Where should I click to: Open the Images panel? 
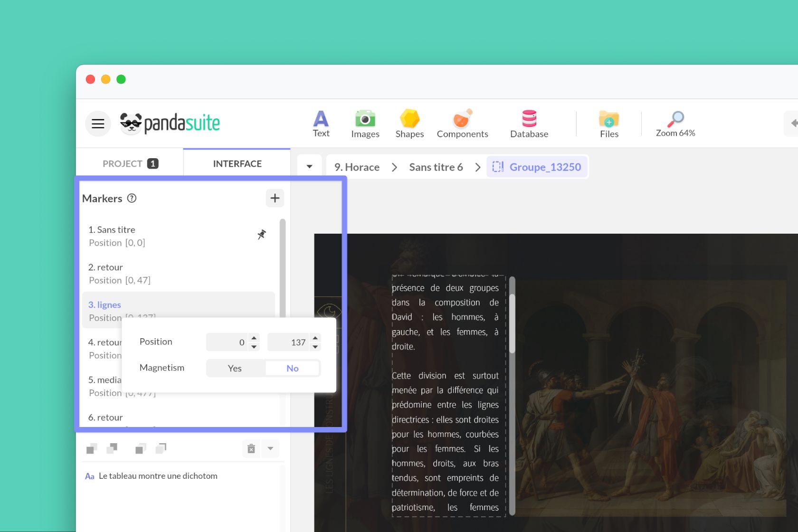point(365,123)
